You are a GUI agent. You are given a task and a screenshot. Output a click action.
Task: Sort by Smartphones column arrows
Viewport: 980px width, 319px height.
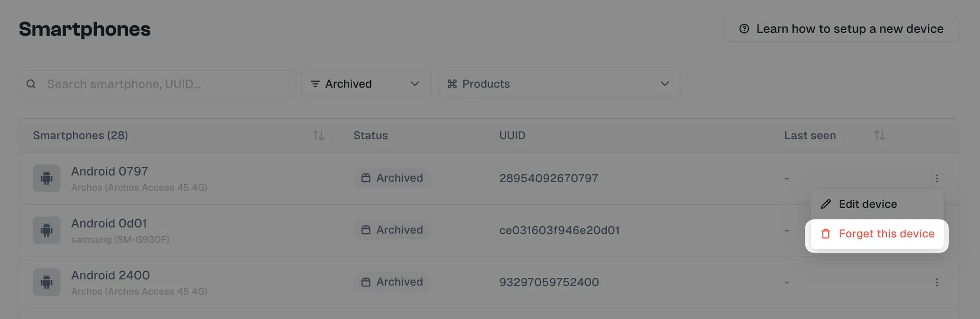click(x=319, y=135)
